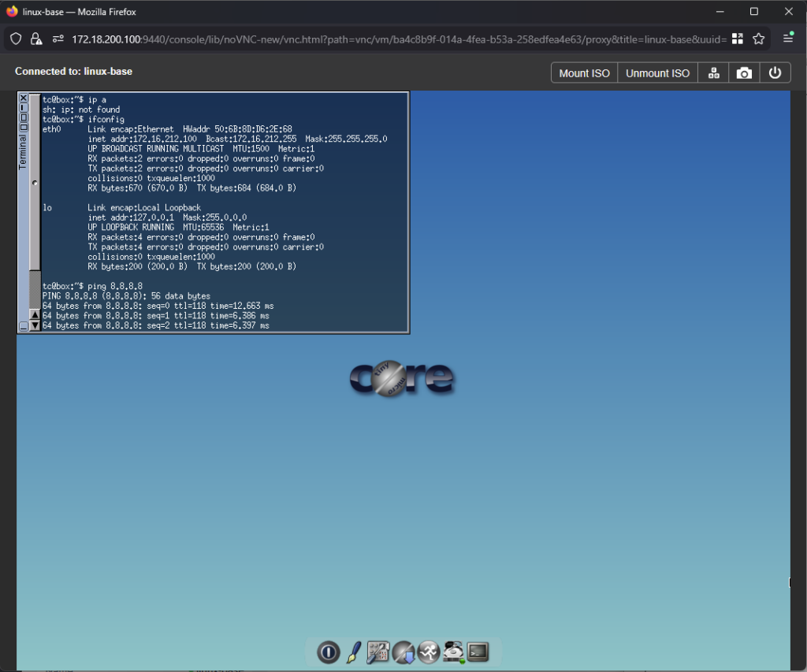The width and height of the screenshot is (807, 672).
Task: Open Firefox application hamburger menu
Action: (788, 39)
